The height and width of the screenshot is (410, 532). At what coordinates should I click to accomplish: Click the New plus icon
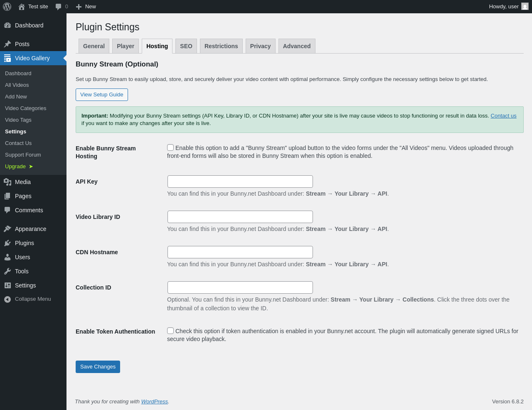79,7
